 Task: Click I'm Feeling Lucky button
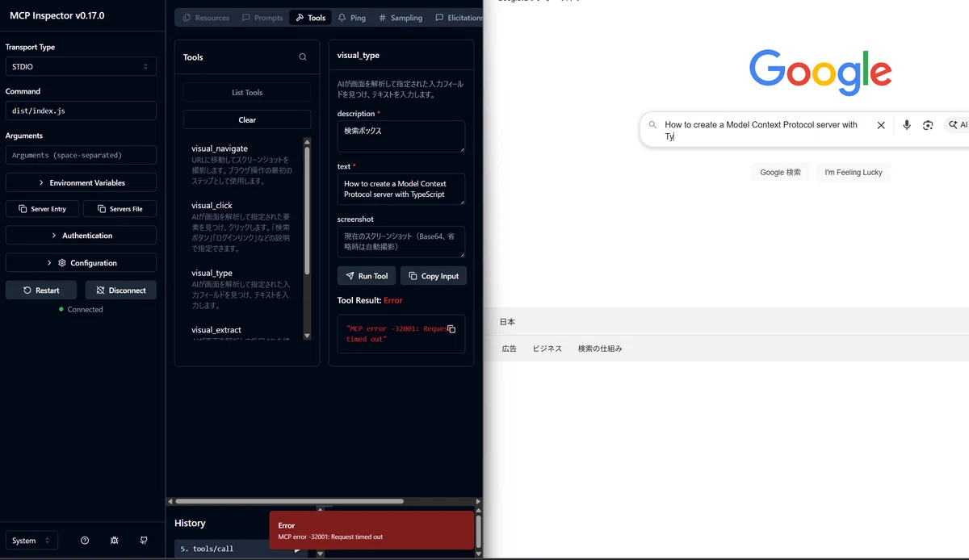[x=854, y=173]
